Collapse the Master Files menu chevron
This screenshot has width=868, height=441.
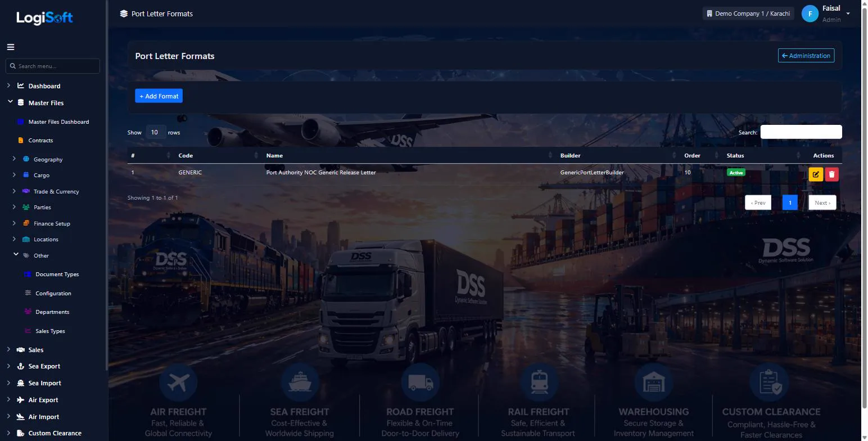click(x=10, y=102)
